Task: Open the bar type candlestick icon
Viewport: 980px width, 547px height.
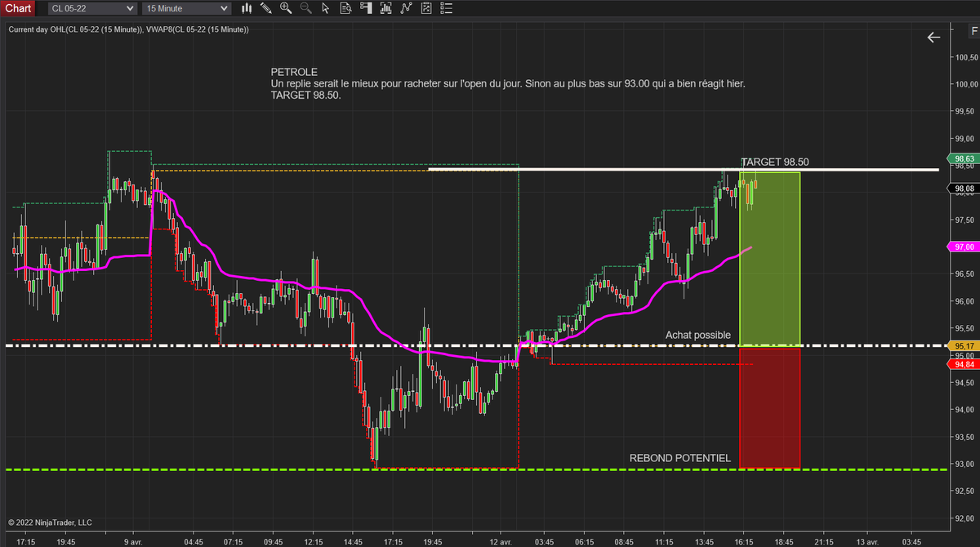Action: click(x=245, y=8)
